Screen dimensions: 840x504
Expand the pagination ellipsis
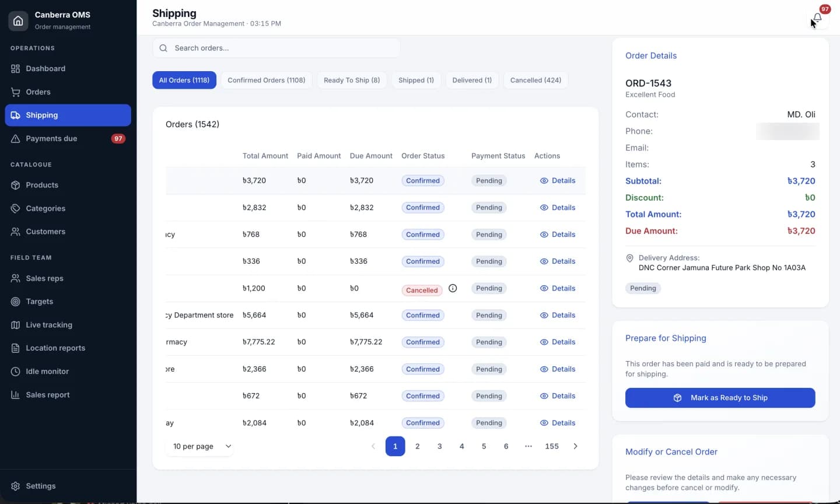point(528,446)
